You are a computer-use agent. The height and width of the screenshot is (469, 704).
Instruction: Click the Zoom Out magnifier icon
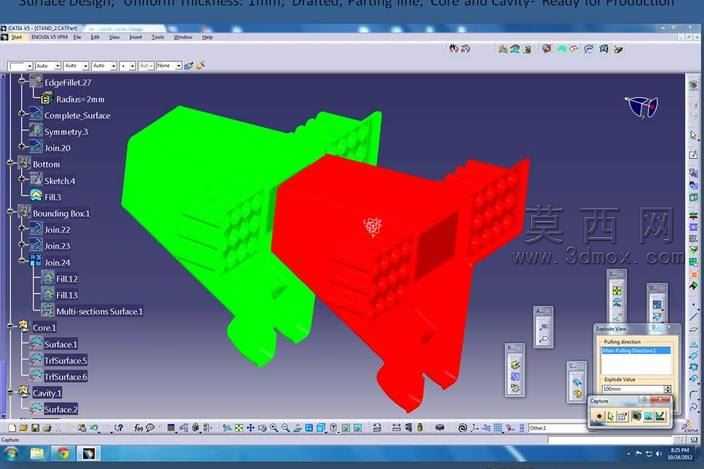(286, 428)
